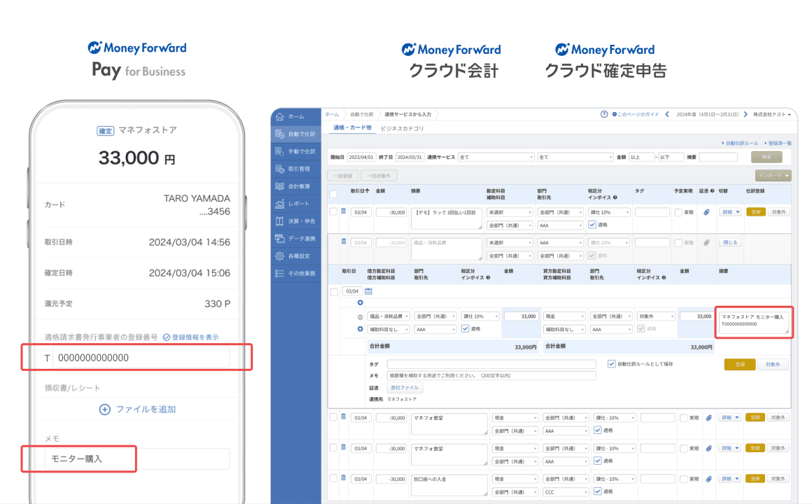
Task: Open the インポート dropdown button
Action: [773, 176]
